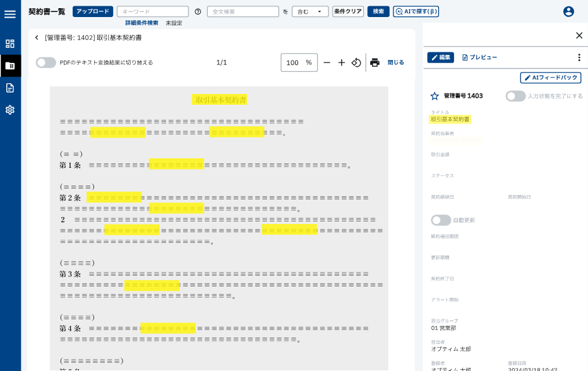The height and width of the screenshot is (371, 588).
Task: Open the hamburger navigation menu
Action: [x=10, y=14]
